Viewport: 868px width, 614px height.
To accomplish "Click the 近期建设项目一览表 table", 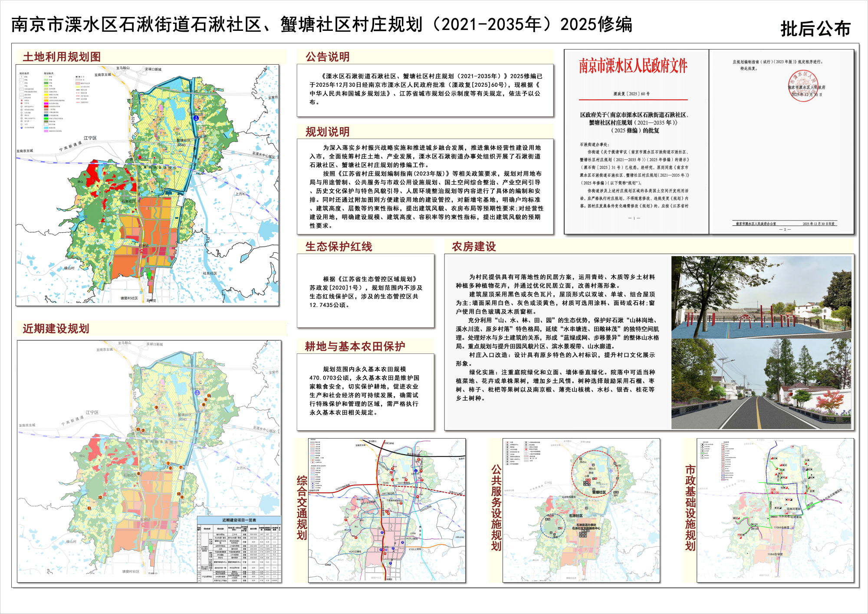I will [x=239, y=549].
